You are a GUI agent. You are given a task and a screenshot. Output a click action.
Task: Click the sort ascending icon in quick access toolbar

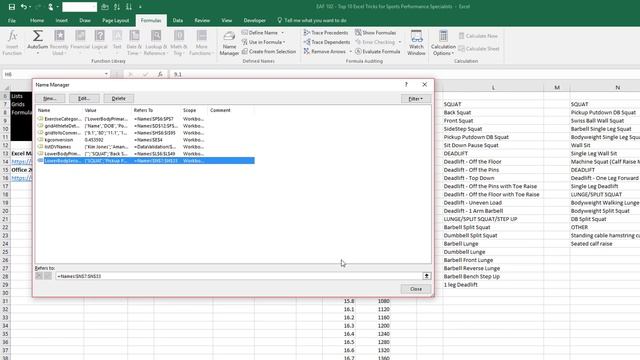(x=117, y=7)
